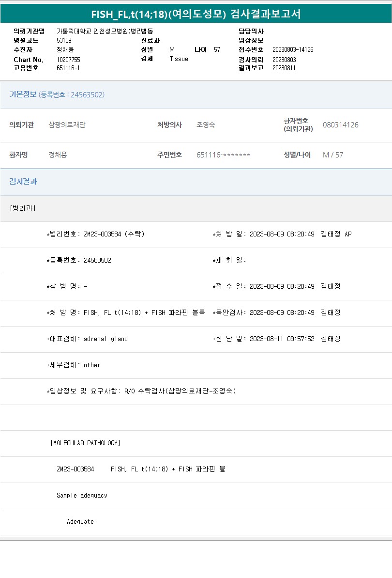Click the Chart No. value 10207755
Screen dimensions: 392x578
[68, 59]
